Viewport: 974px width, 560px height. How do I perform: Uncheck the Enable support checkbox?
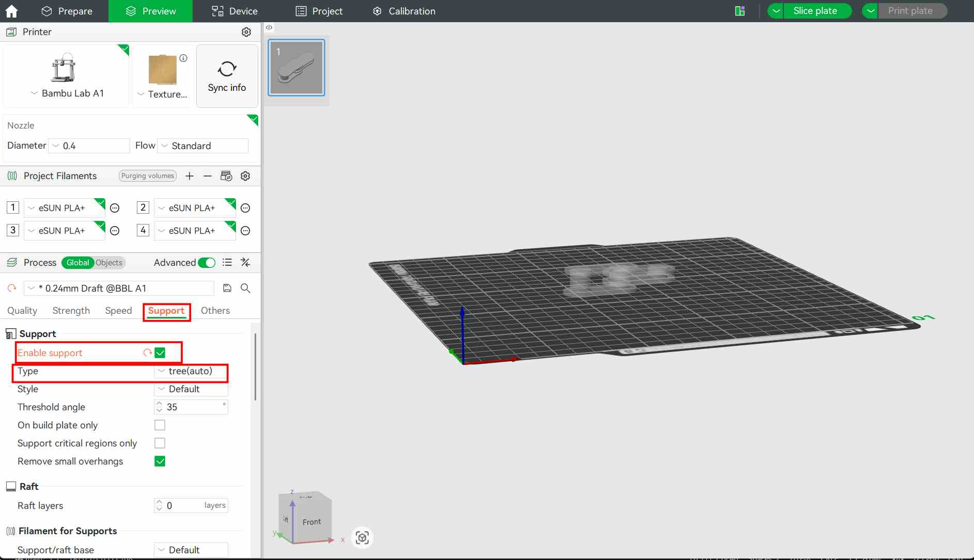pos(160,353)
